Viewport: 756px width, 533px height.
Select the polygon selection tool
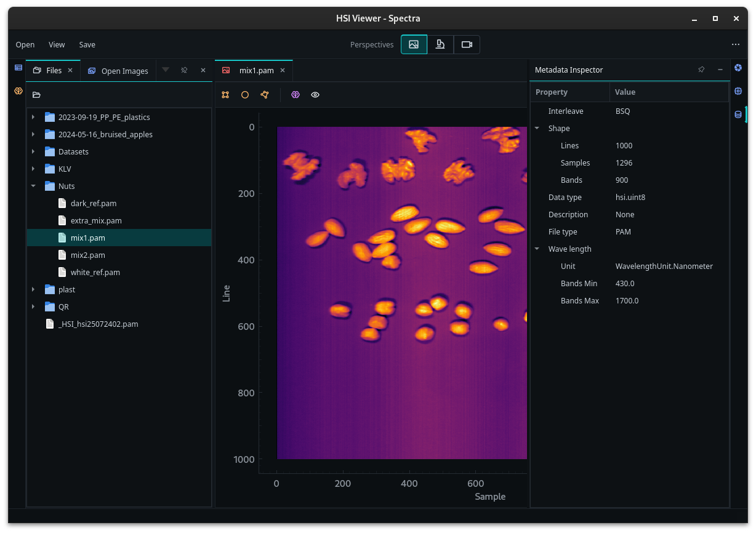tap(265, 95)
